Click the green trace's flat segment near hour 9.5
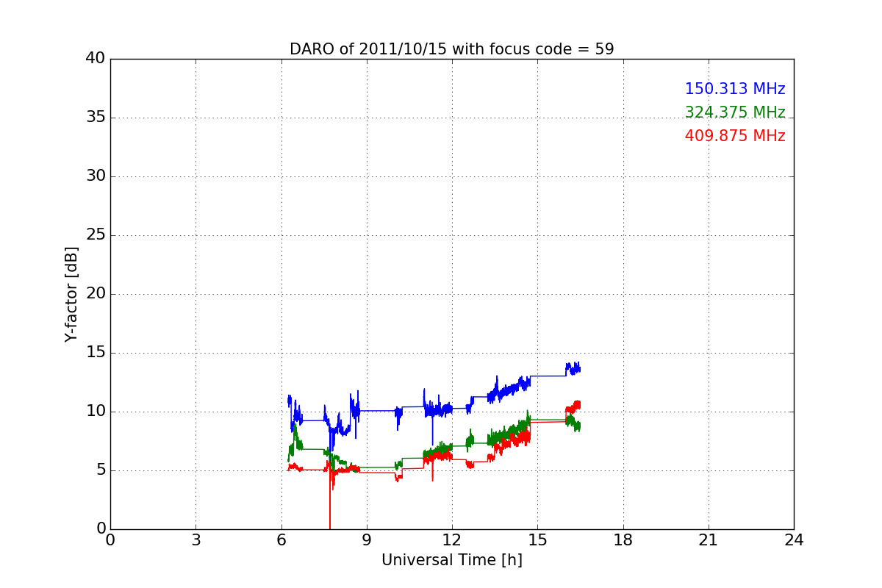This screenshot has width=882, height=588. tap(377, 467)
